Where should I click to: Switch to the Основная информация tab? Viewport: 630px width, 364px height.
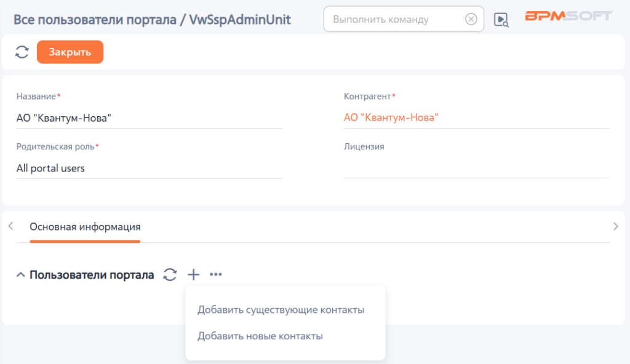[x=85, y=227]
